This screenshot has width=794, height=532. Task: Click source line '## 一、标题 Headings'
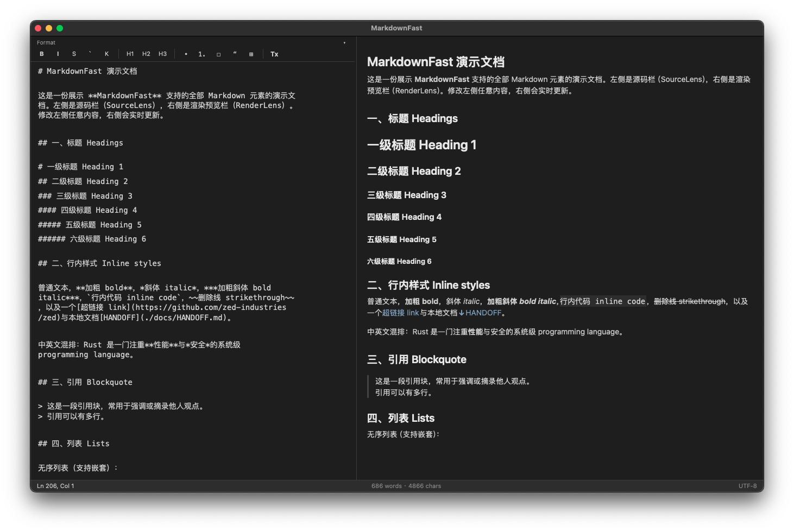(x=80, y=143)
